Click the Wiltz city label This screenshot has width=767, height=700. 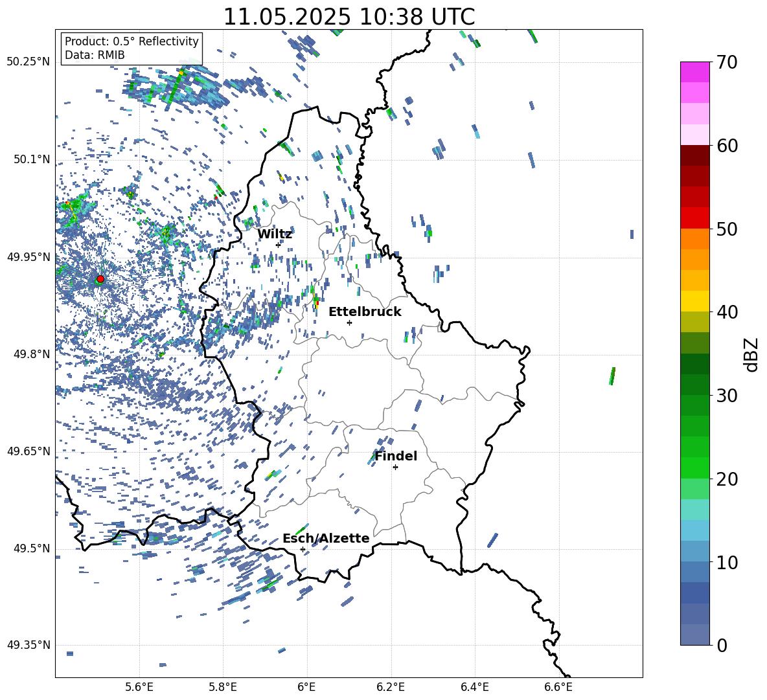click(275, 234)
